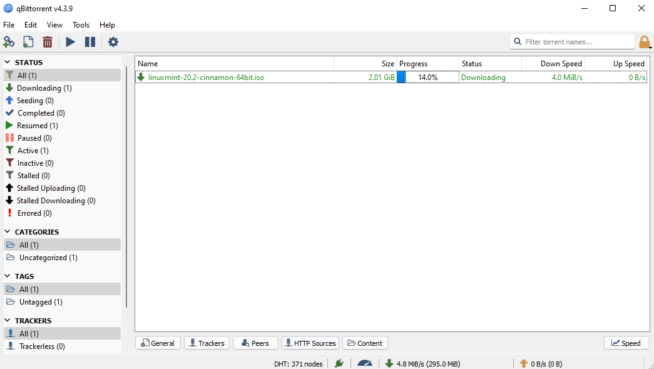Switch to the Peers tab
Screen dimensions: 654x369
coord(255,343)
